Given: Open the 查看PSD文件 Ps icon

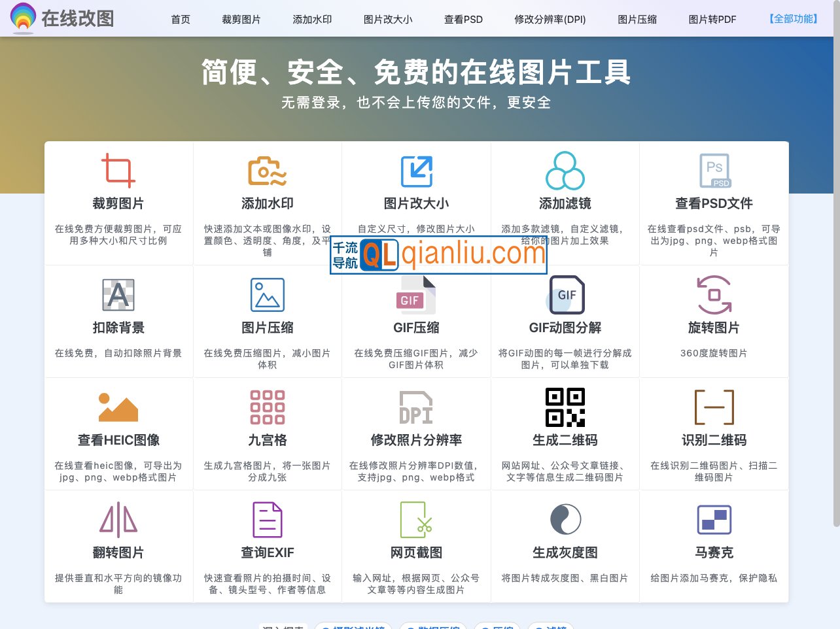Looking at the screenshot, I should pyautogui.click(x=714, y=170).
